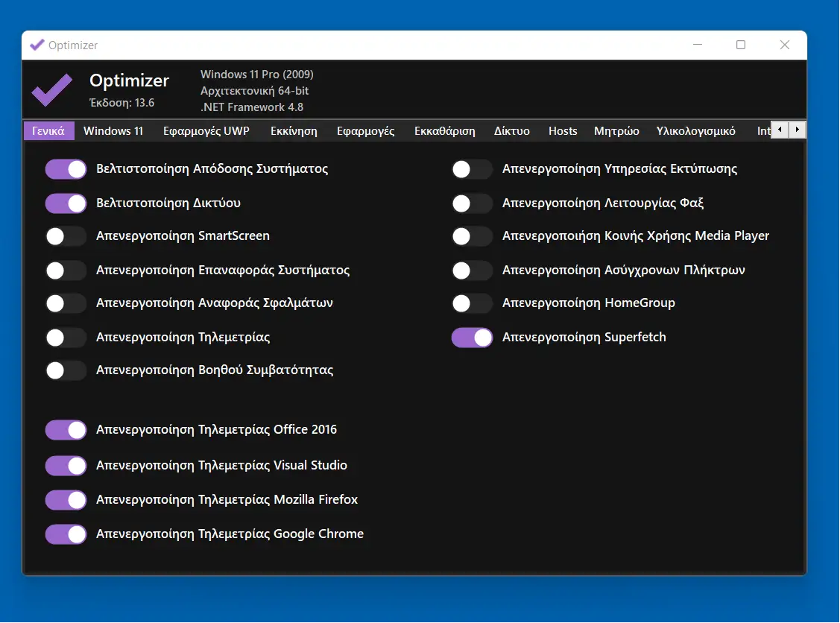Switch off Τηλεμετρίας Office 2016 toggle
The width and height of the screenshot is (840, 623).
click(66, 430)
